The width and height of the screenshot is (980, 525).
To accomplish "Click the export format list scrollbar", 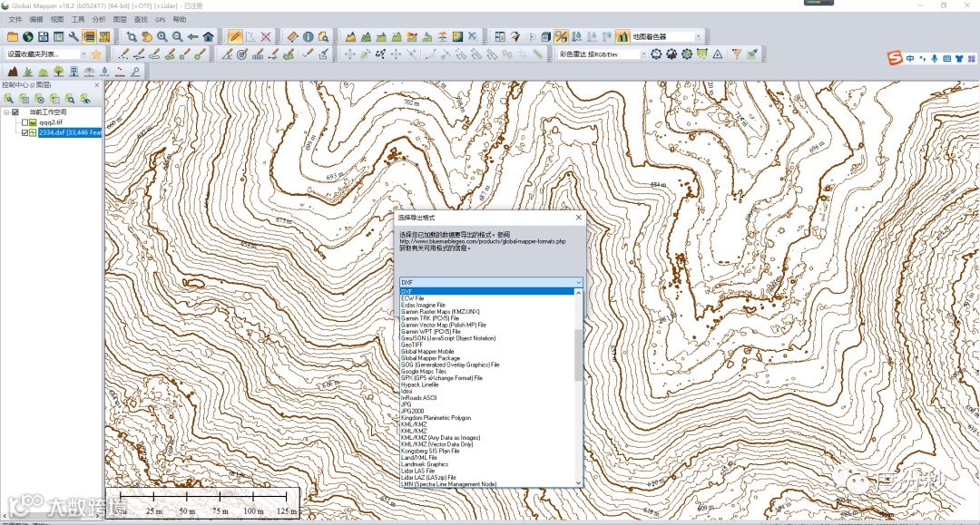I will point(578,355).
